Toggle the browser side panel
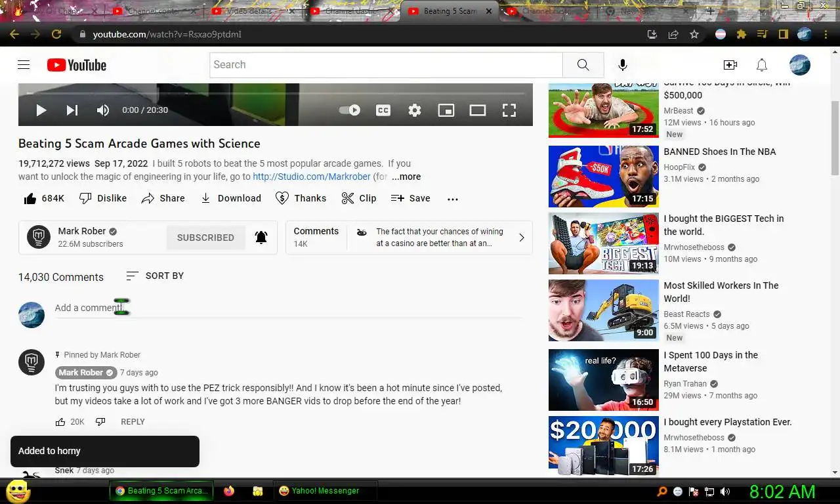840x504 pixels. tap(783, 34)
